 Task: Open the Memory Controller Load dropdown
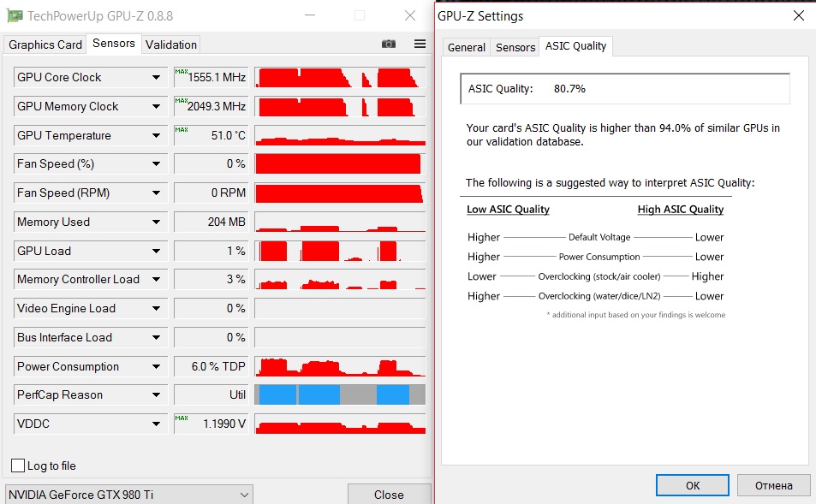156,279
